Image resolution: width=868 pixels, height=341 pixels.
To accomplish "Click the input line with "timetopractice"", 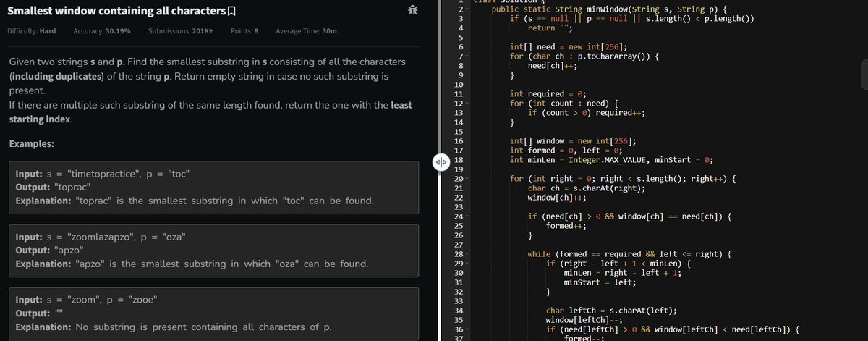I will (103, 174).
